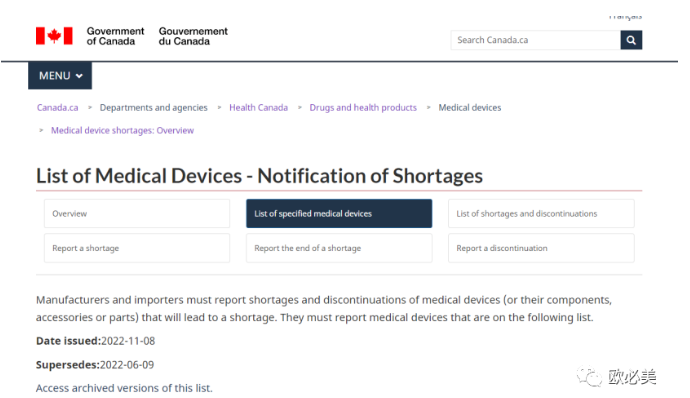Open List of shortages and discontinuations tab
The height and width of the screenshot is (398, 690).
541,214
